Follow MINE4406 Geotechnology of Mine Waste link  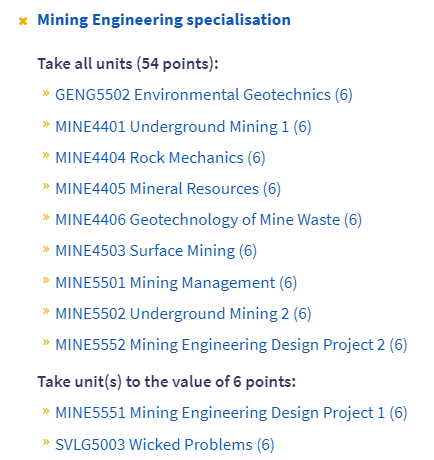[x=208, y=220]
